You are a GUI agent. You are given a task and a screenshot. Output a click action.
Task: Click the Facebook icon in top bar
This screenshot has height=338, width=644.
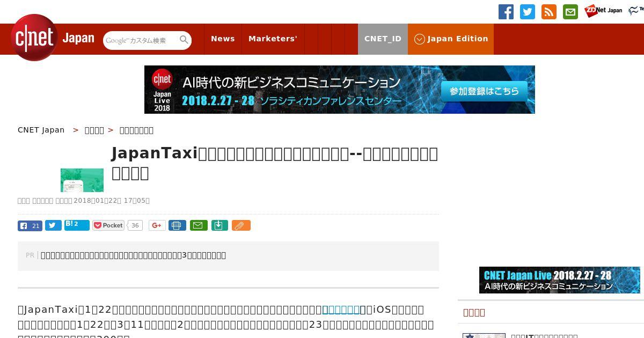coord(506,12)
